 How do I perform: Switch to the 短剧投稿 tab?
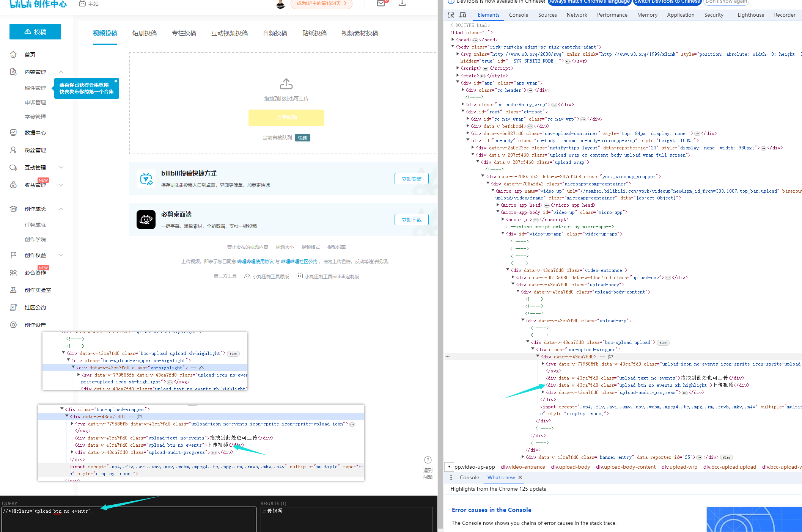[144, 33]
